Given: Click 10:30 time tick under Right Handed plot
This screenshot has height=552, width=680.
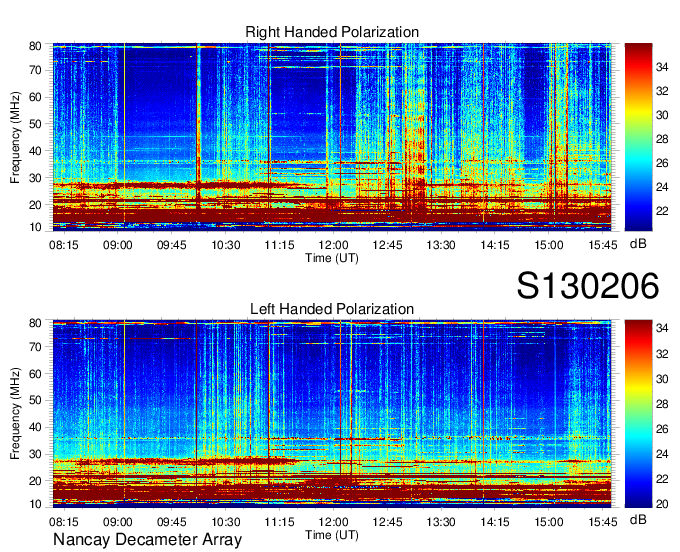Looking at the screenshot, I should (226, 245).
